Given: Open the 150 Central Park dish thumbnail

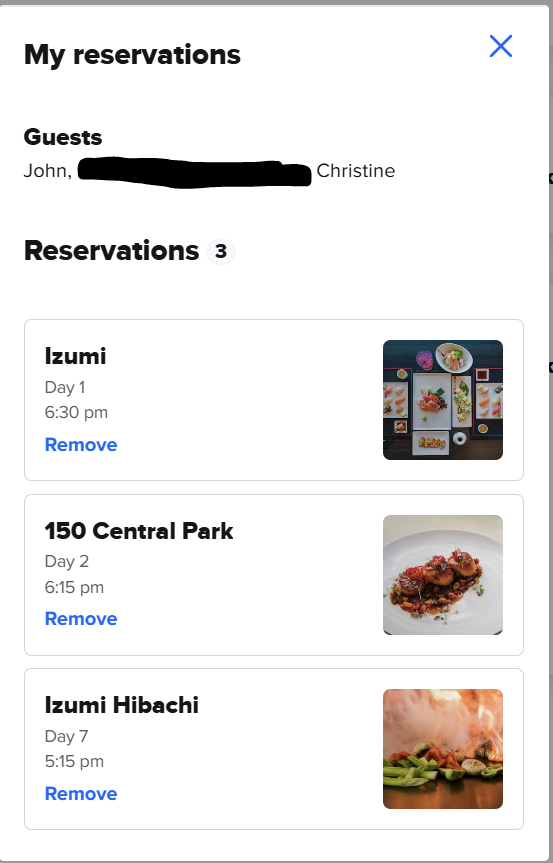Looking at the screenshot, I should coord(443,575).
